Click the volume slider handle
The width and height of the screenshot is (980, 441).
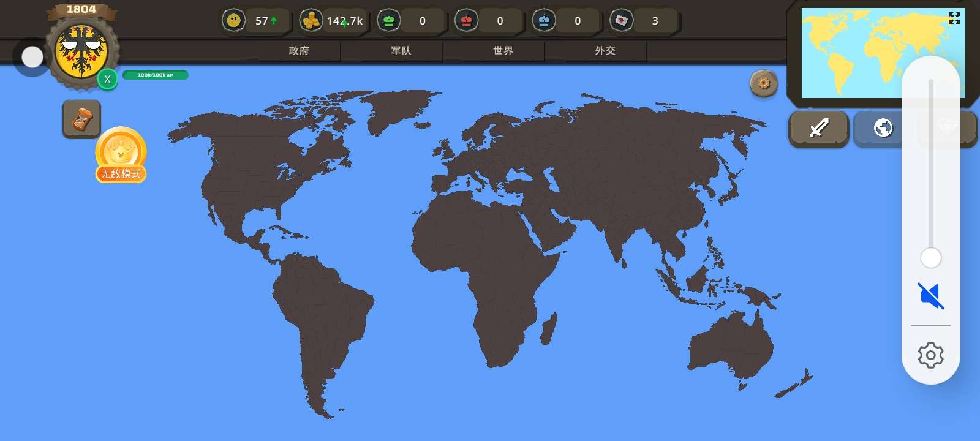click(930, 258)
